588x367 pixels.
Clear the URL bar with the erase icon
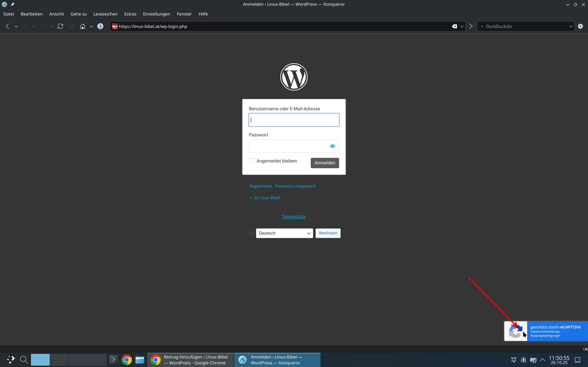point(454,26)
